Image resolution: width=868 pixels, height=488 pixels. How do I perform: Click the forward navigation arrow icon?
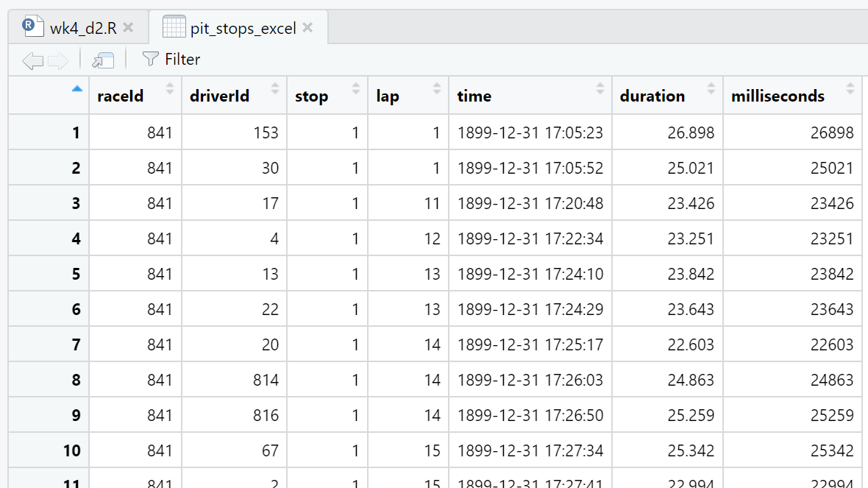[57, 60]
